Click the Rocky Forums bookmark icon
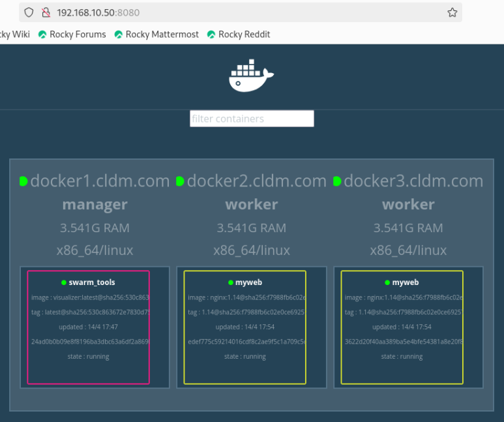The image size is (504, 422). [42, 35]
